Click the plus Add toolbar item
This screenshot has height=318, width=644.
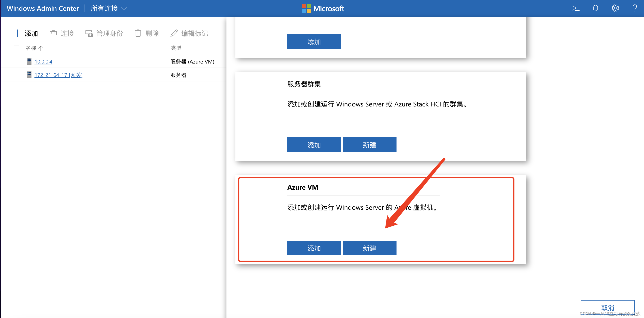(26, 33)
